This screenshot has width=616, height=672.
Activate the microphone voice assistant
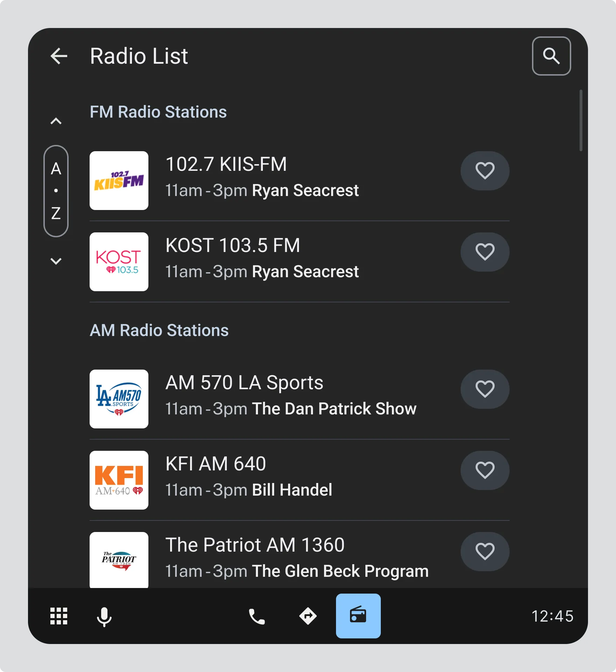[x=104, y=616]
